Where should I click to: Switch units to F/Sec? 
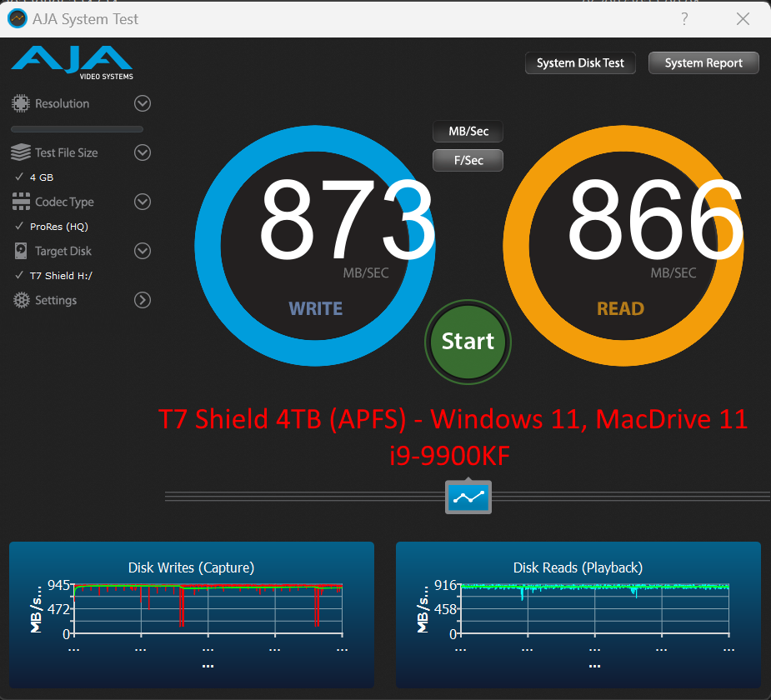coord(468,160)
